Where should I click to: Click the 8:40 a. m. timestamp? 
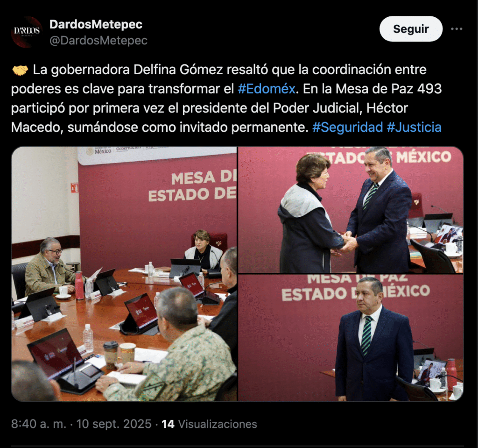(39, 424)
